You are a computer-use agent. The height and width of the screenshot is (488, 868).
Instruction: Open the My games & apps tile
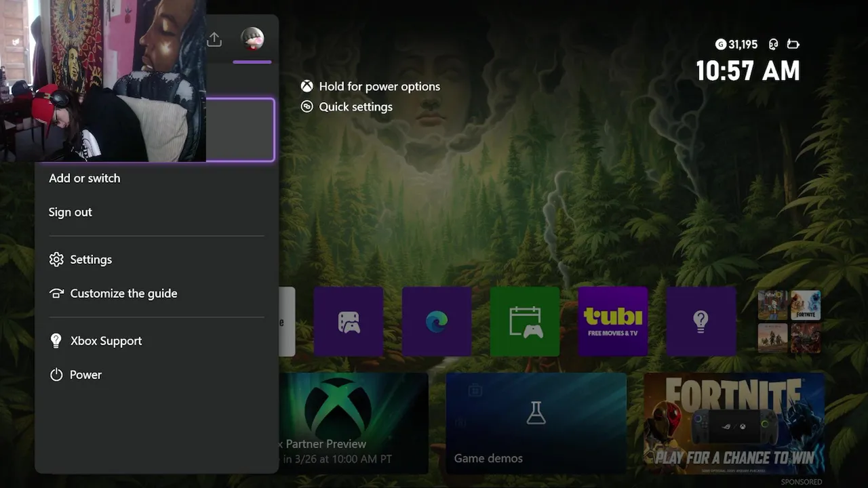(x=349, y=321)
